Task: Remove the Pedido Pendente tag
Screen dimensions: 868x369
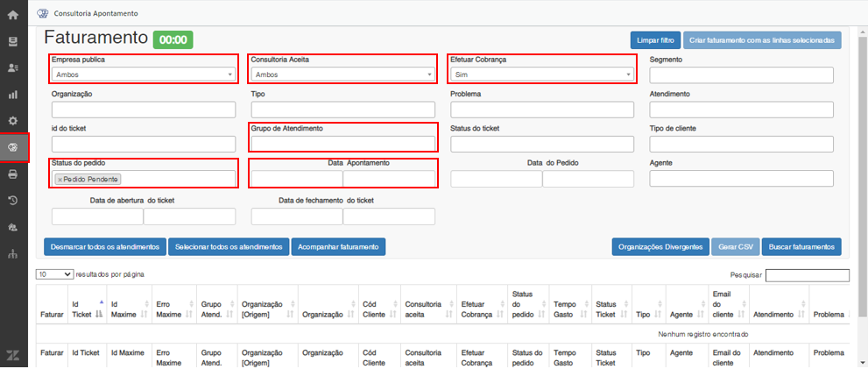Action: (60, 179)
